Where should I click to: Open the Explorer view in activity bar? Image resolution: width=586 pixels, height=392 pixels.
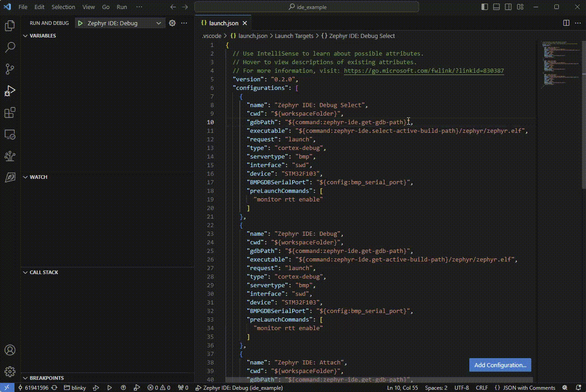[9, 26]
